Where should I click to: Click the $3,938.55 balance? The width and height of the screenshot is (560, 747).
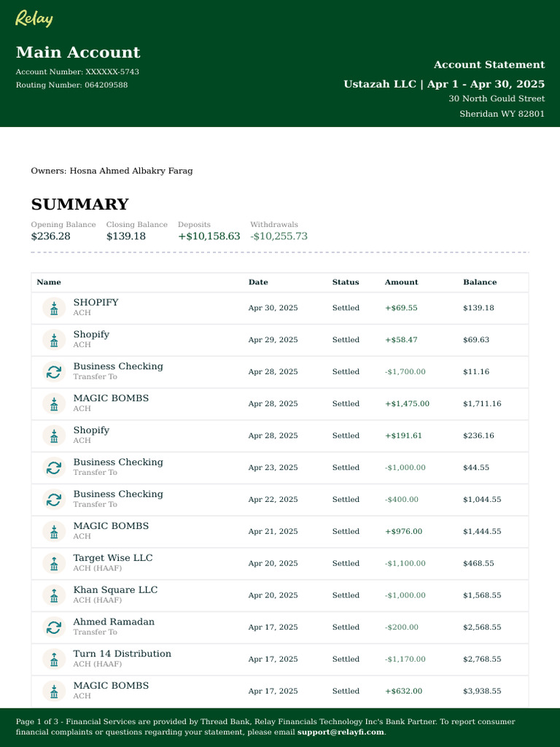[x=482, y=692]
